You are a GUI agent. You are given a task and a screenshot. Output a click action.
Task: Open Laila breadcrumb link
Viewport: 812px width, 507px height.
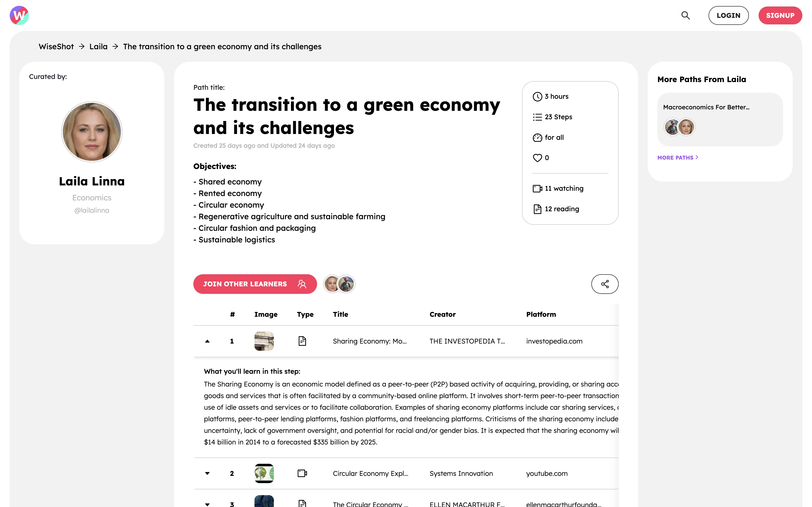pos(98,46)
